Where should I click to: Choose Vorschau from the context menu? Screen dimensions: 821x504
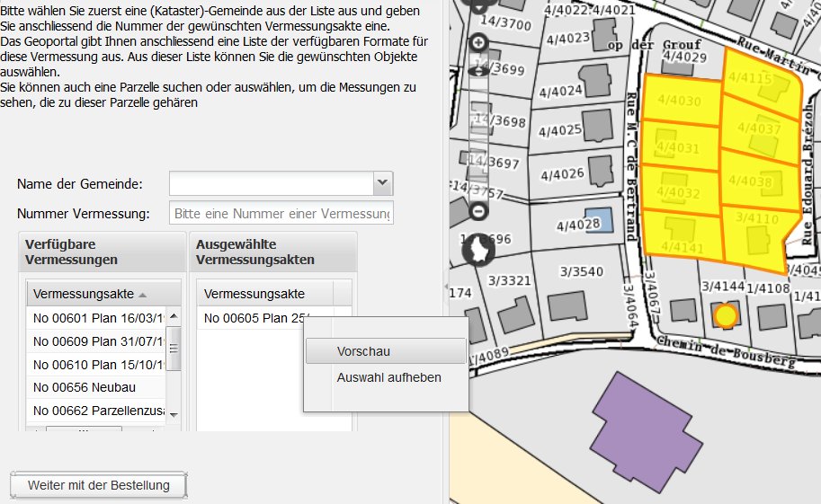coord(386,351)
